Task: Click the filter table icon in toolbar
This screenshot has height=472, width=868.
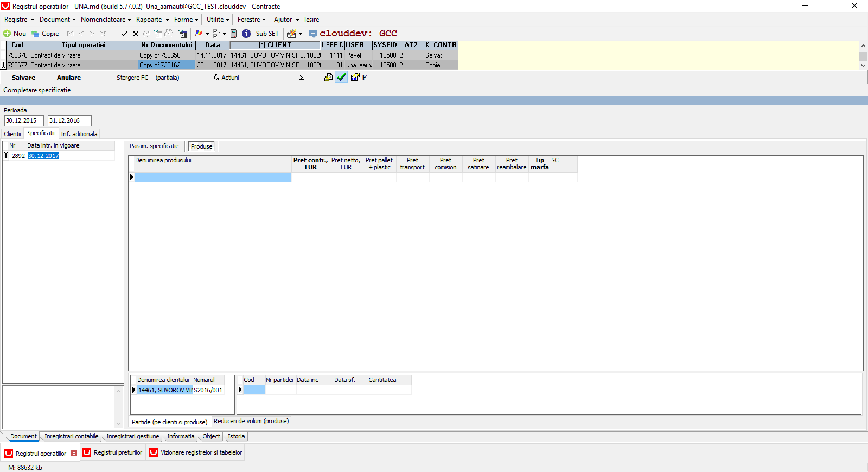Action: pos(183,34)
